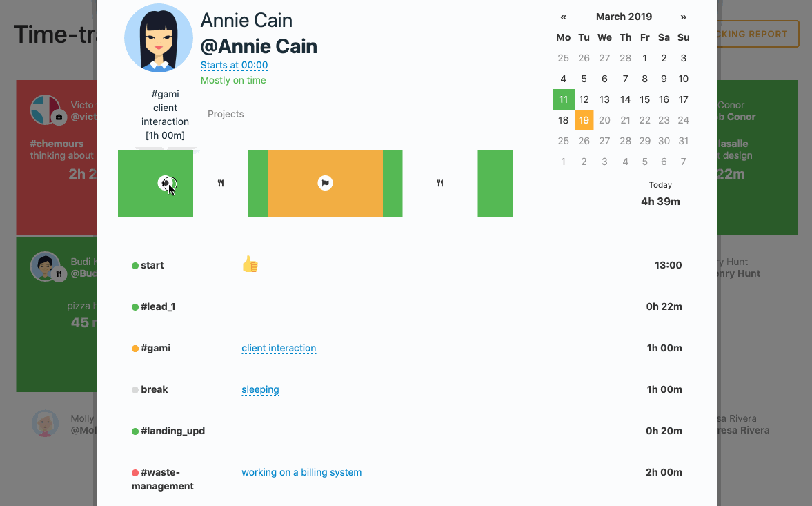Open the "working on a billing system" link
Viewport: 812px width, 506px height.
point(301,473)
